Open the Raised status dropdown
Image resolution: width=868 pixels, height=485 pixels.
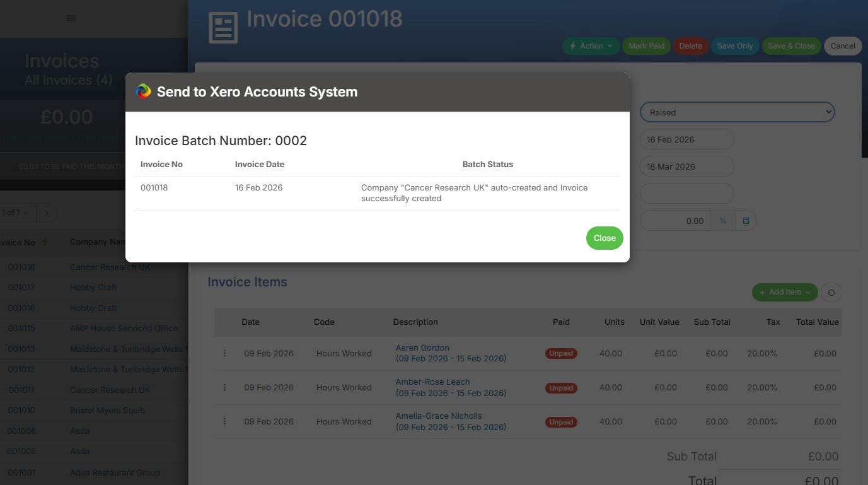pyautogui.click(x=737, y=112)
